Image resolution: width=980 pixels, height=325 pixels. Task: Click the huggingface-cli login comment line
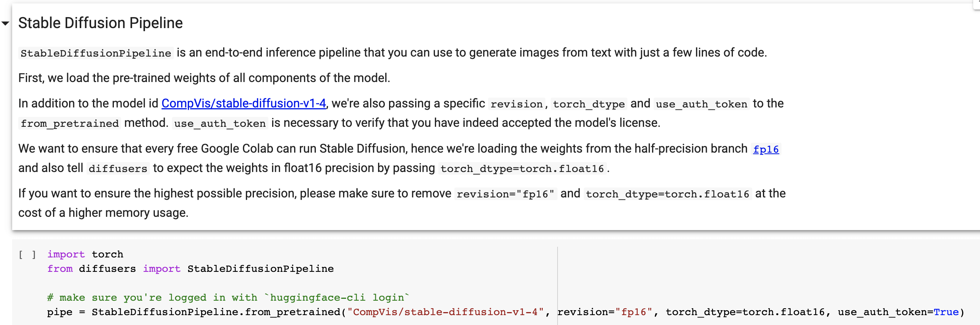[x=228, y=297]
